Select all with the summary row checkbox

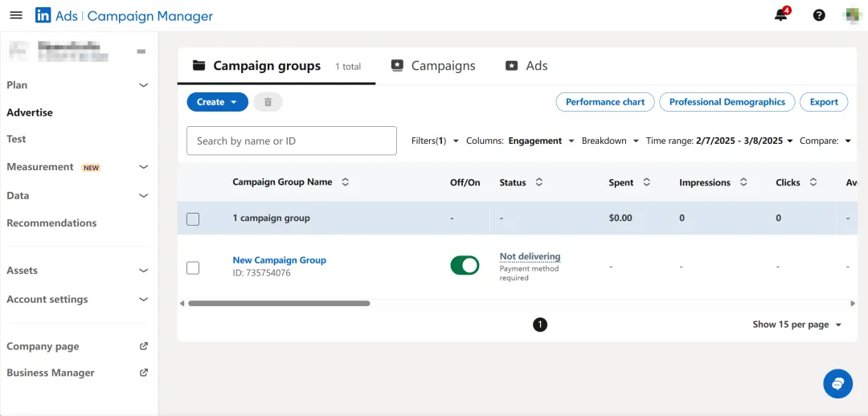193,218
